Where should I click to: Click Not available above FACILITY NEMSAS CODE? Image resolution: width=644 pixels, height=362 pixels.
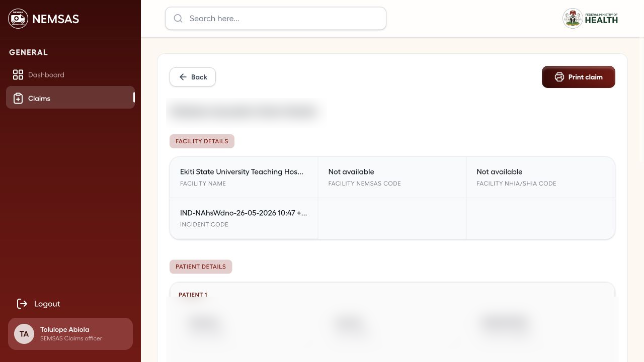coord(351,172)
